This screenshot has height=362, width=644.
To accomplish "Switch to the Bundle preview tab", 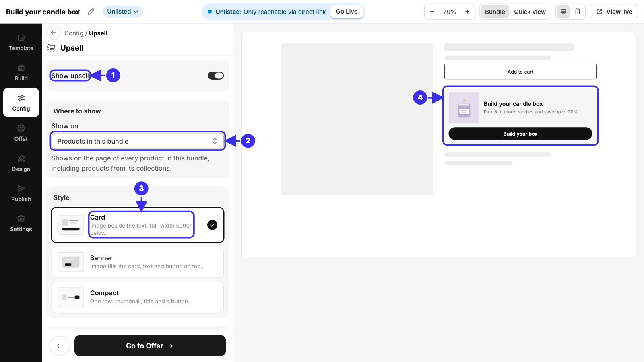I will (x=495, y=12).
